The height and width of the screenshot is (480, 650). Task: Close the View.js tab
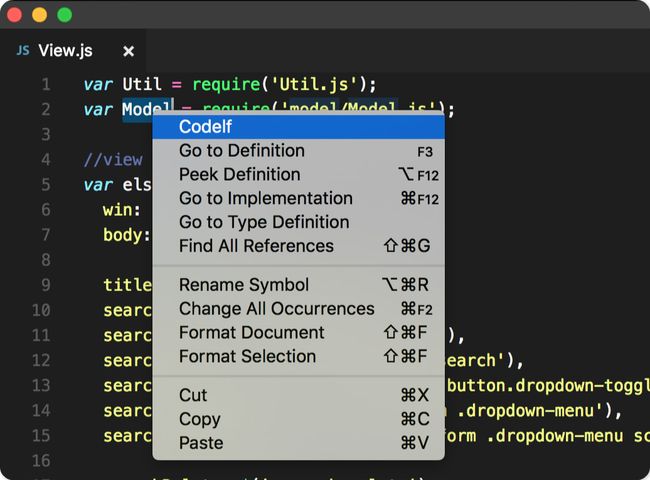tap(129, 51)
